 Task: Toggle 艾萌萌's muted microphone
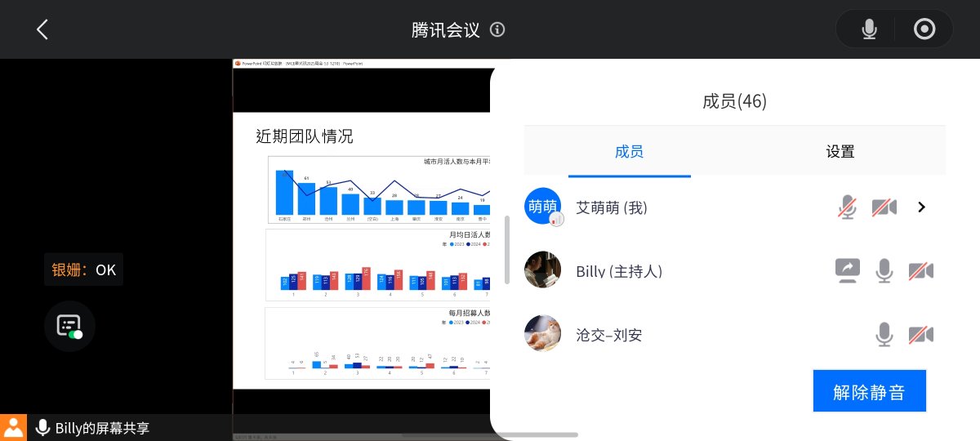click(848, 207)
